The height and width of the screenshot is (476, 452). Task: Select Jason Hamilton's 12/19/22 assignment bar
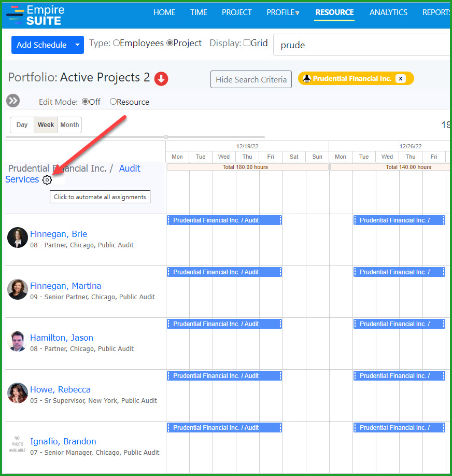(224, 324)
